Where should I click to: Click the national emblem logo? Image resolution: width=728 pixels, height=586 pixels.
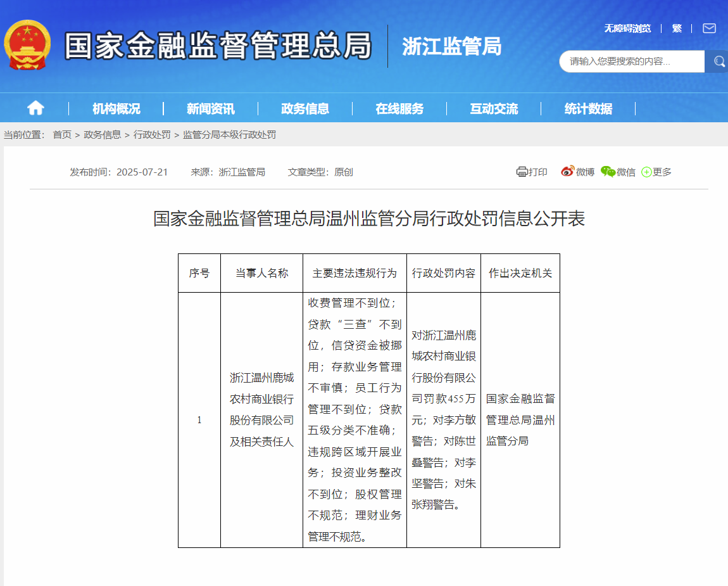(x=27, y=45)
